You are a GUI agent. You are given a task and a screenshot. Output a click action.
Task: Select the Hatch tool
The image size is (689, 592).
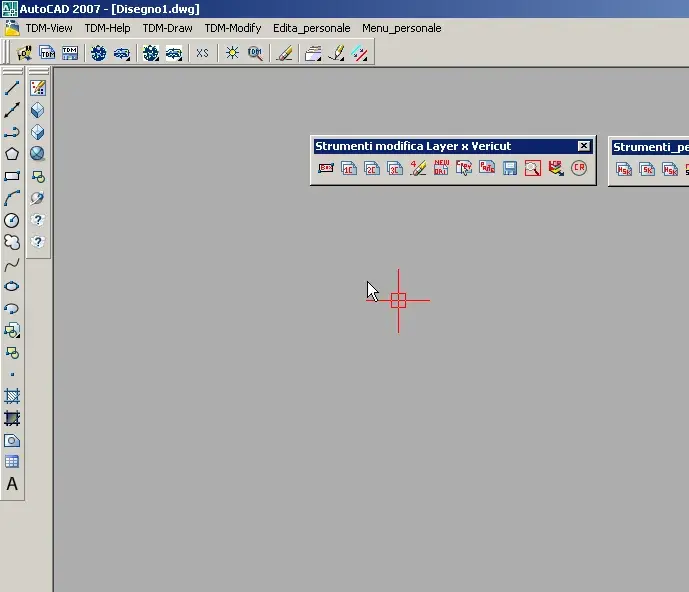(12, 396)
